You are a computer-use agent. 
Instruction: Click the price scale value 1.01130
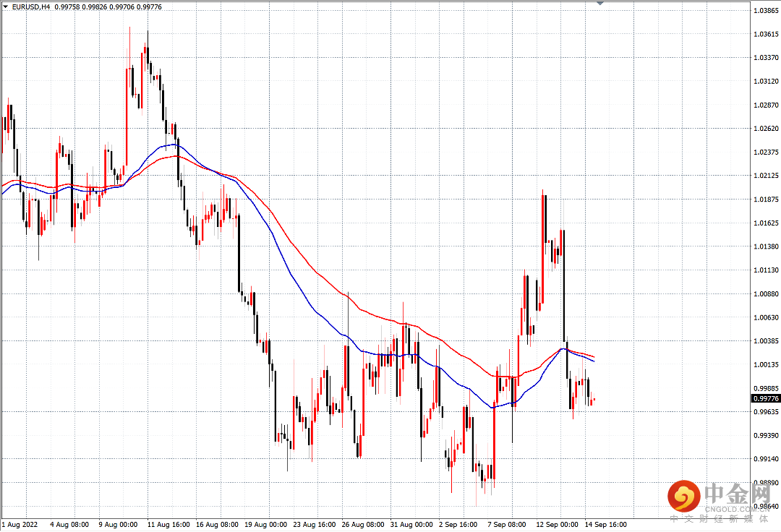point(766,270)
